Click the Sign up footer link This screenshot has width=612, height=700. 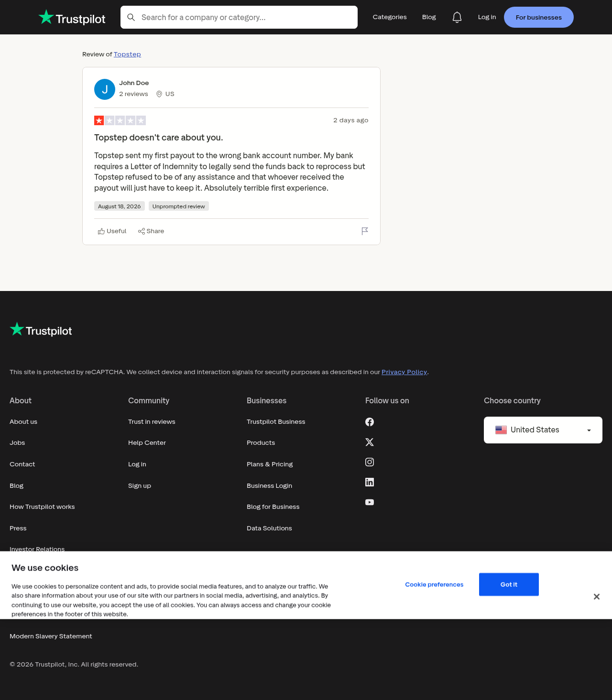(x=140, y=486)
